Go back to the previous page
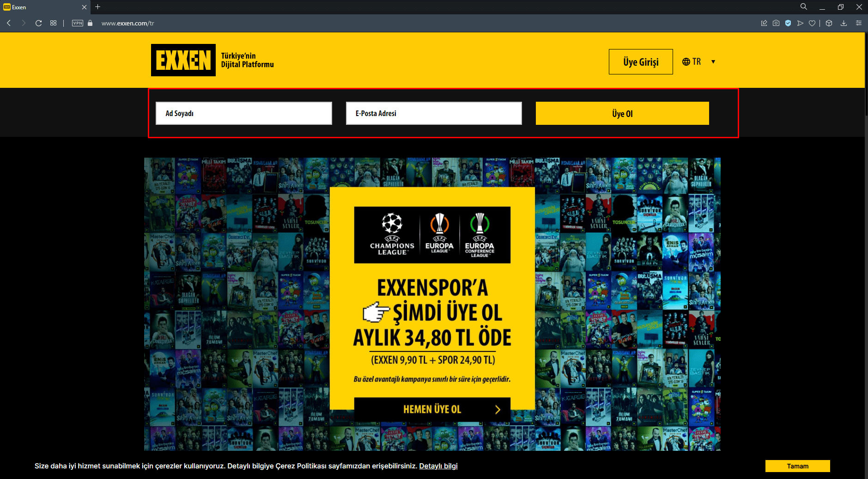The height and width of the screenshot is (479, 868). tap(9, 23)
